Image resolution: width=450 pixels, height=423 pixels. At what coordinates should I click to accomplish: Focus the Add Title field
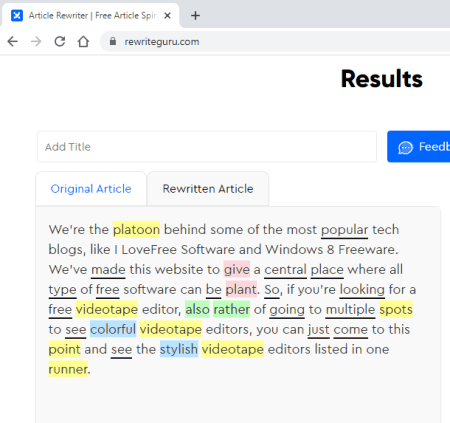pyautogui.click(x=207, y=147)
